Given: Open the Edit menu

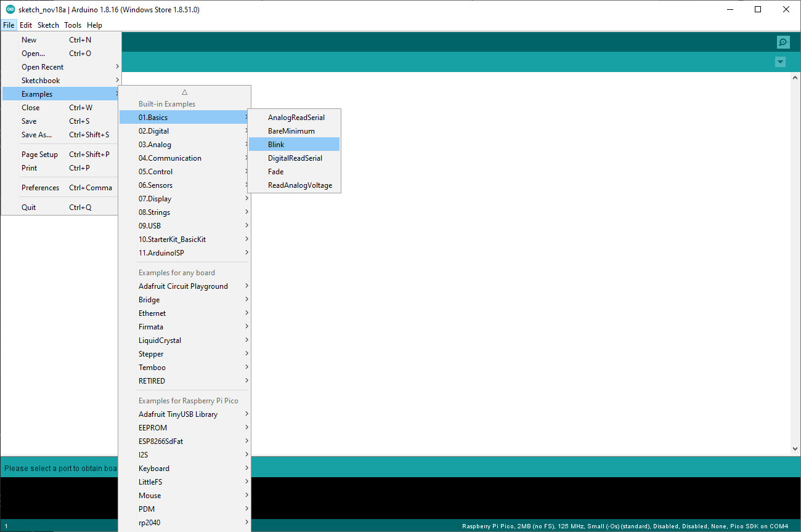Looking at the screenshot, I should point(26,25).
